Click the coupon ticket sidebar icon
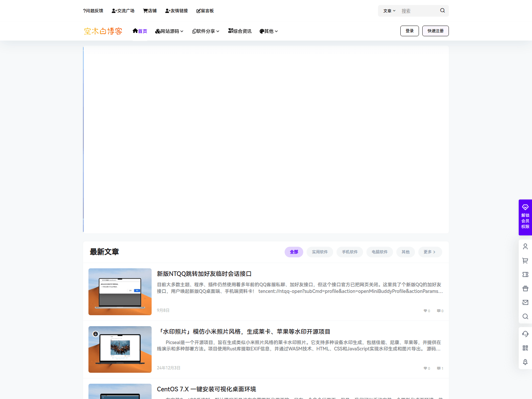This screenshot has height=399, width=532. (525, 275)
